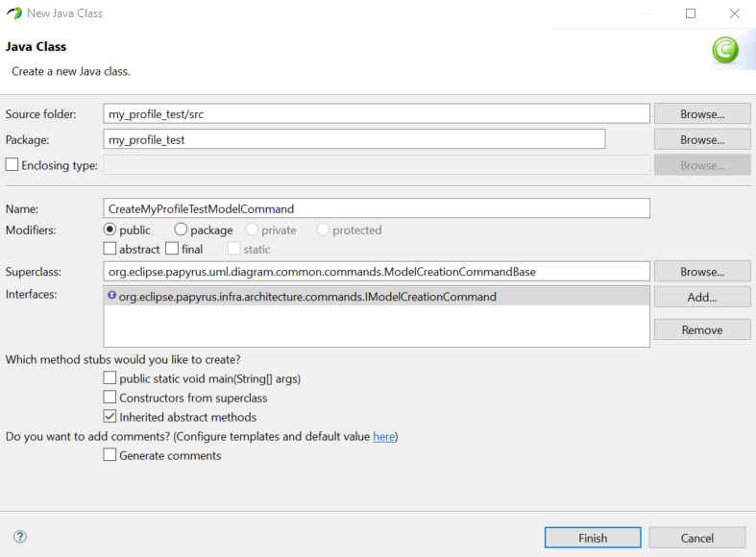Screen dimensions: 756x557
Task: Check the final modifier checkbox
Action: pos(172,249)
